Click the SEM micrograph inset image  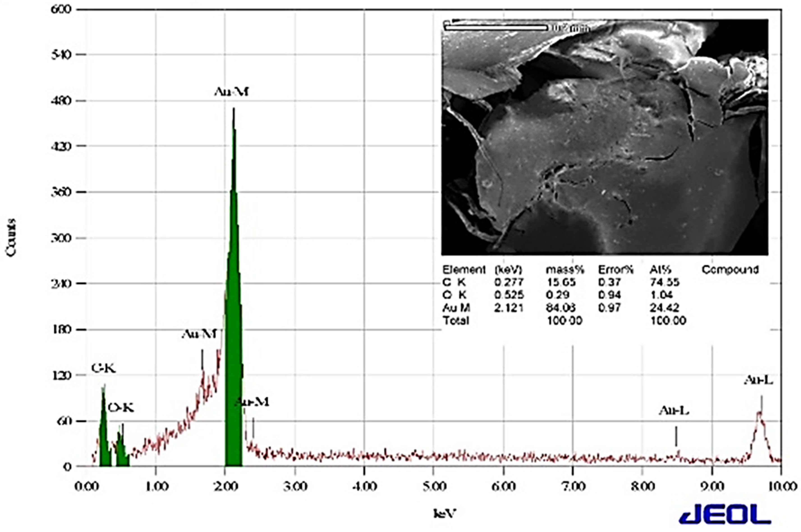click(x=605, y=137)
